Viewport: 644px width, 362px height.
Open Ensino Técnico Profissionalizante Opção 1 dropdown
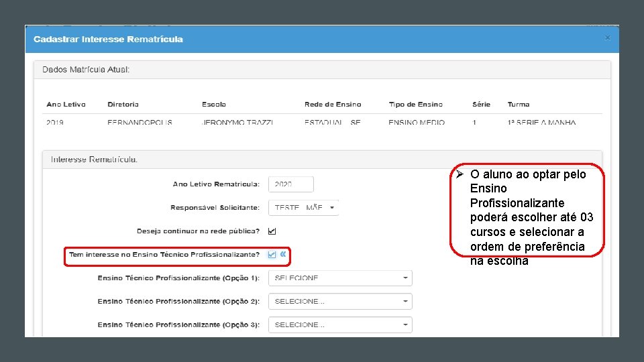pos(340,278)
